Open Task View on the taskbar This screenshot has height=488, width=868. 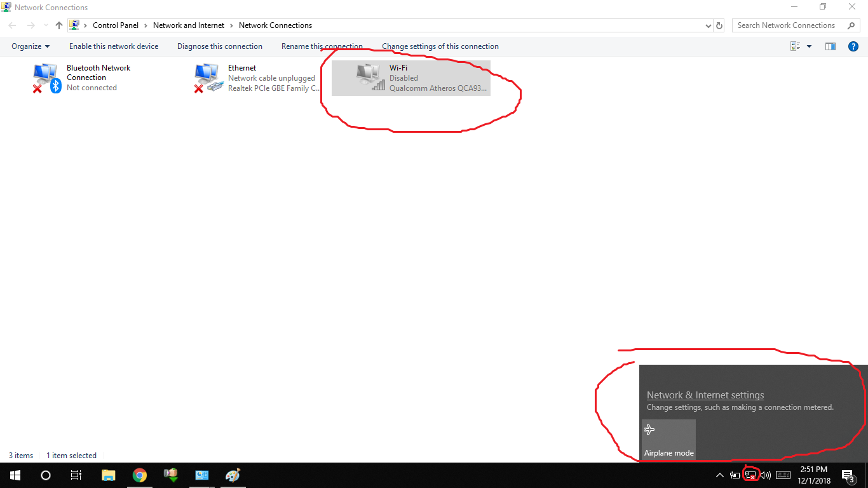[x=76, y=475]
